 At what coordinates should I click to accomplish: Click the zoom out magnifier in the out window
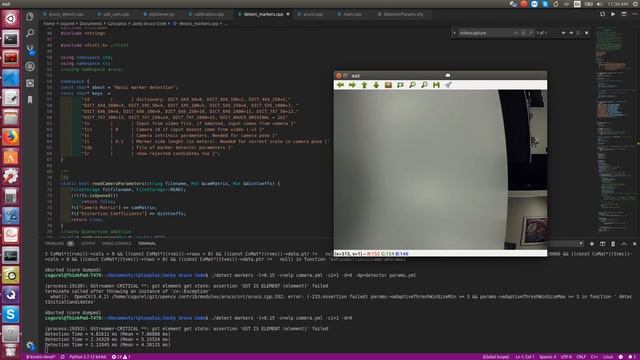(x=424, y=85)
